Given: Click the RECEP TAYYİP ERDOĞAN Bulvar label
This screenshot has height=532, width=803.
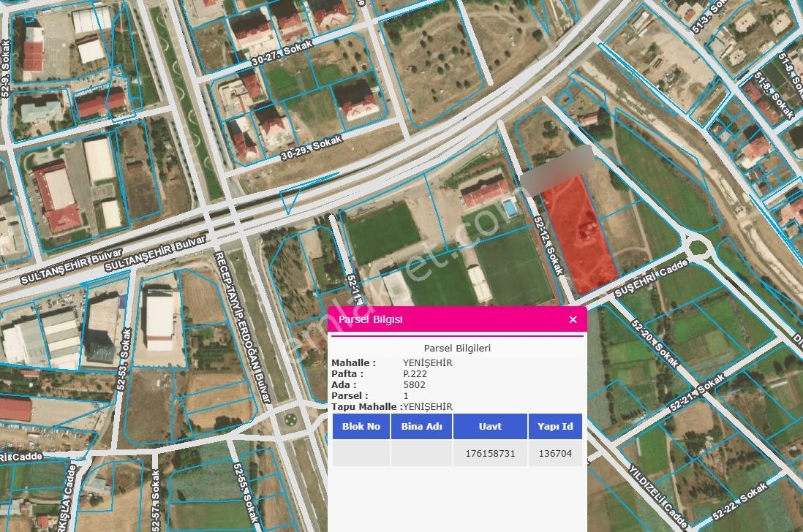Looking at the screenshot, I should (x=242, y=327).
